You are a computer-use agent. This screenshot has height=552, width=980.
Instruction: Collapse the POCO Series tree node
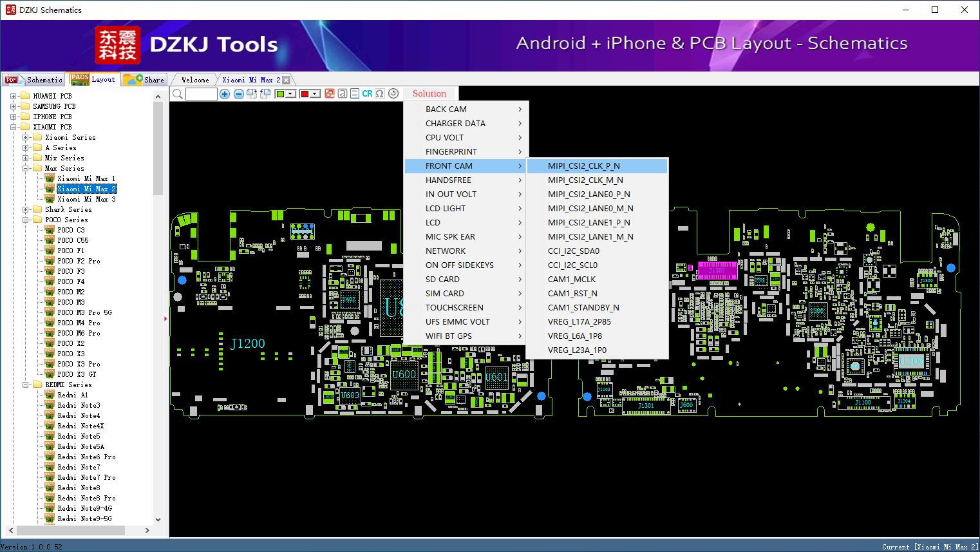25,220
